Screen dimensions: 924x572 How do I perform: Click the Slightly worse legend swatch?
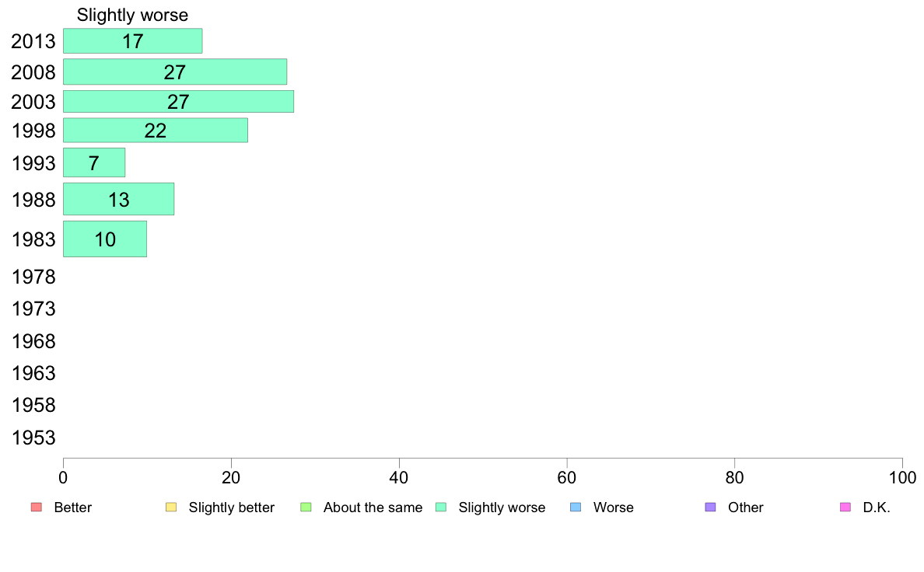441,507
